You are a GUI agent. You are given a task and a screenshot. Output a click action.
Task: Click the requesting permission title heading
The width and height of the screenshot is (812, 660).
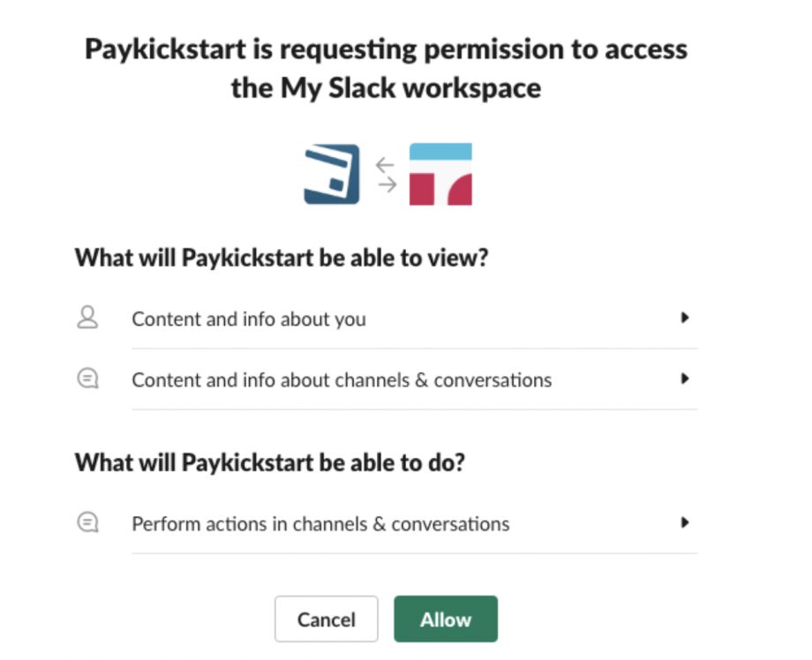[387, 68]
